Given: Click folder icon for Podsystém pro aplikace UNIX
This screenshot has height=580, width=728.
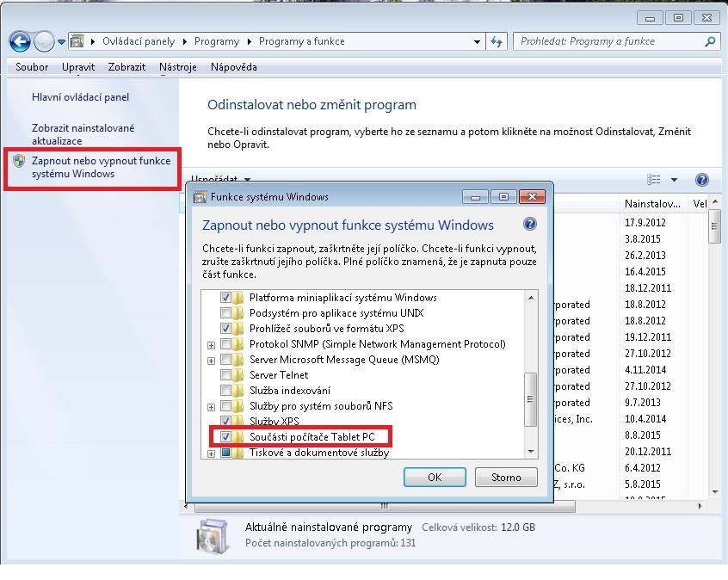Looking at the screenshot, I should coord(238,312).
